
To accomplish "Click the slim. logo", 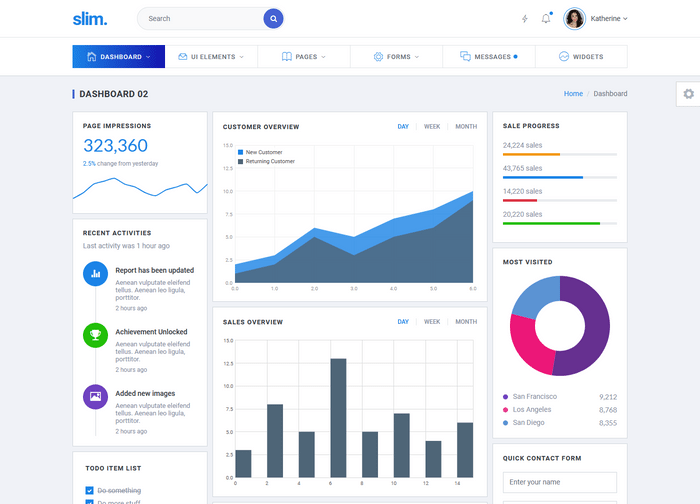I will [90, 19].
